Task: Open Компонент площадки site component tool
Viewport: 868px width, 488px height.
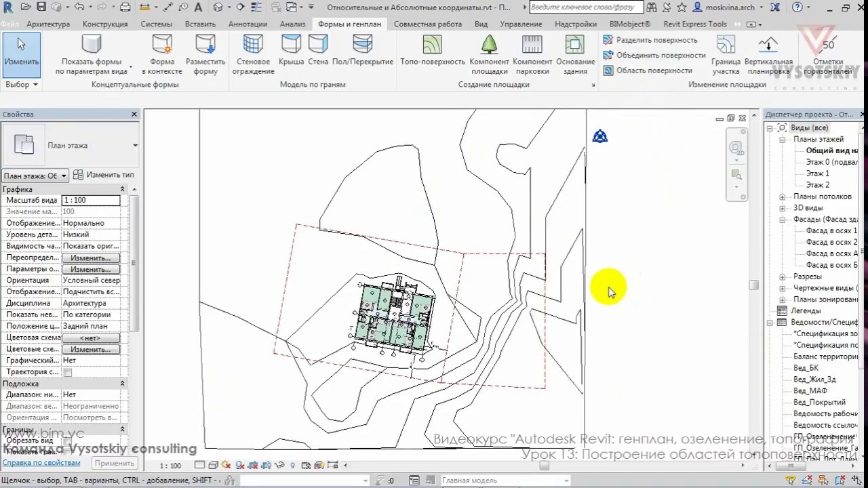Action: (x=489, y=54)
